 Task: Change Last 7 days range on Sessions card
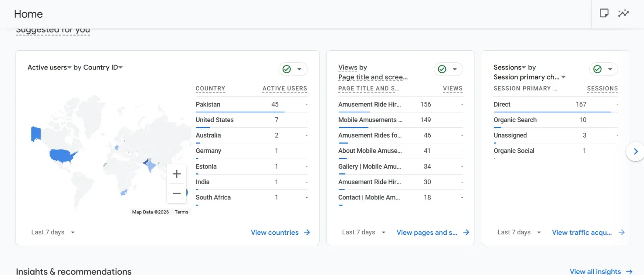coord(519,232)
